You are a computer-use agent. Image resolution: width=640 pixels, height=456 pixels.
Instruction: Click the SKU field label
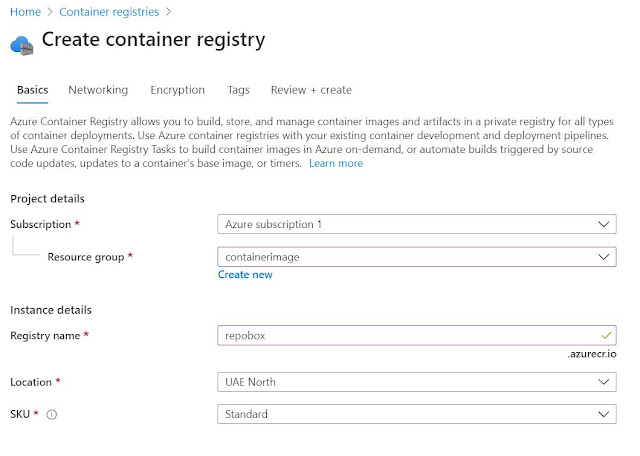pyautogui.click(x=20, y=414)
